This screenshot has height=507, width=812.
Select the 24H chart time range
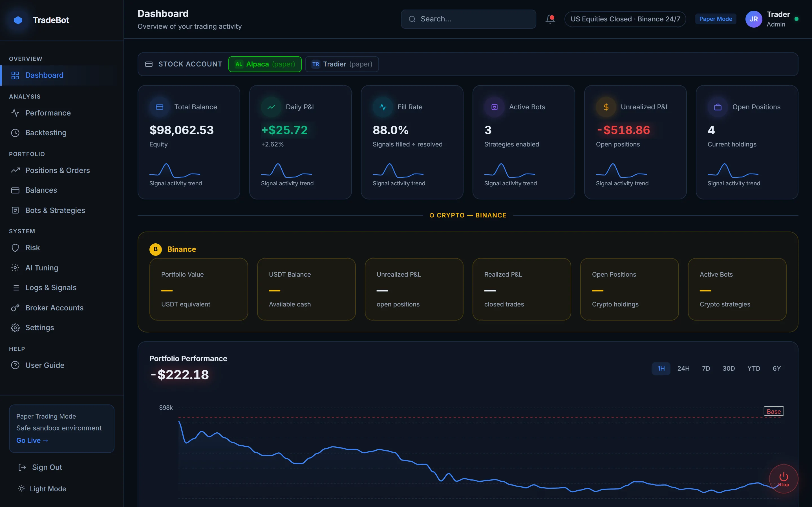coord(683,368)
